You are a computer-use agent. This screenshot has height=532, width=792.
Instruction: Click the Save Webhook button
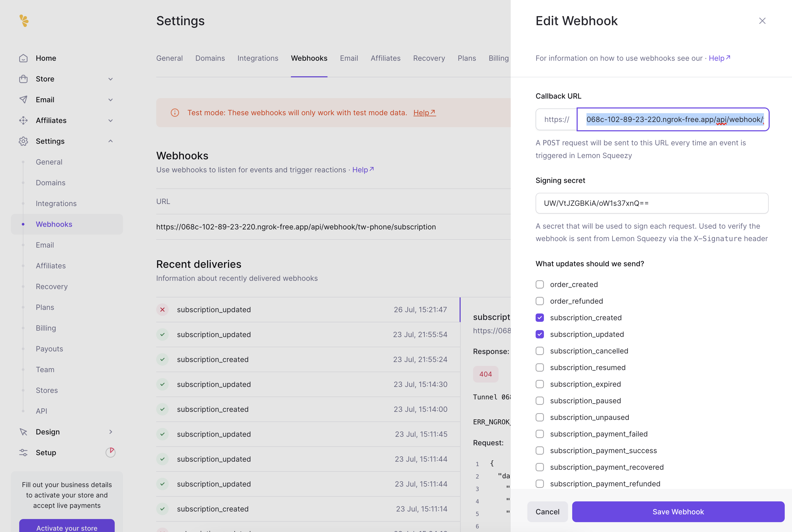[x=678, y=512]
